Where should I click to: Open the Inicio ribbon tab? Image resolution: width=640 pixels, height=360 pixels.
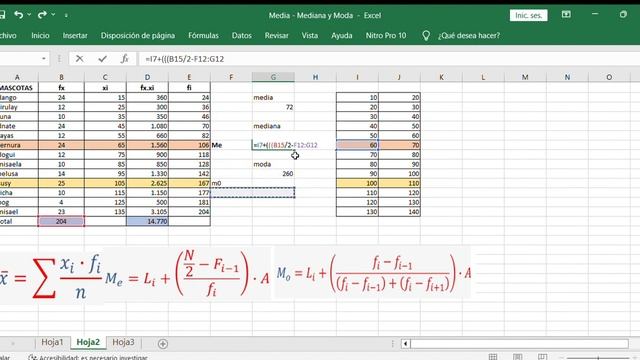(x=40, y=36)
